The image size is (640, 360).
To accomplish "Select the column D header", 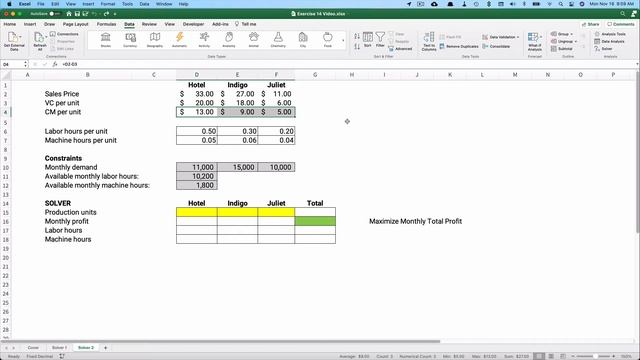I will point(197,75).
